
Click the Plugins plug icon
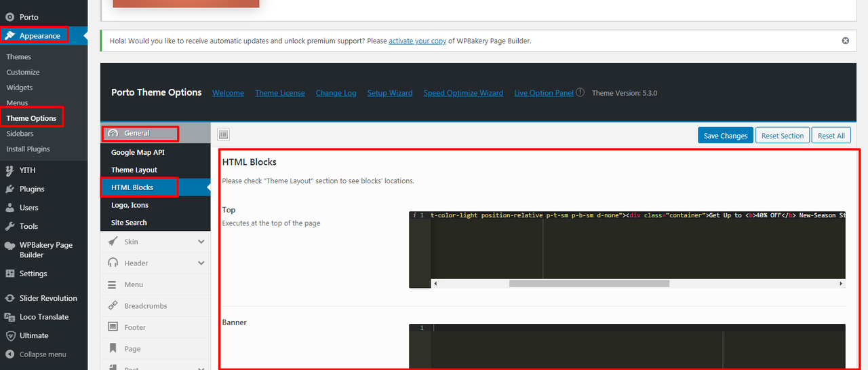coord(9,189)
